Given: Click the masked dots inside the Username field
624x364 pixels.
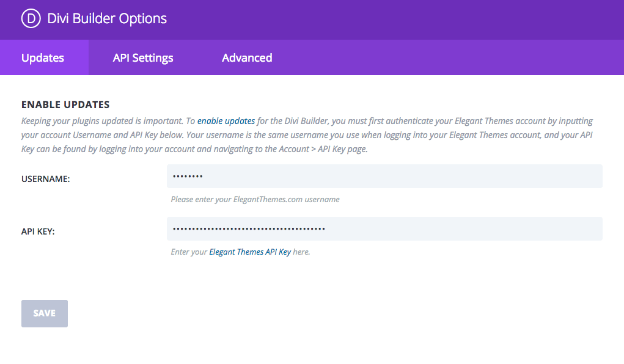Looking at the screenshot, I should (188, 177).
